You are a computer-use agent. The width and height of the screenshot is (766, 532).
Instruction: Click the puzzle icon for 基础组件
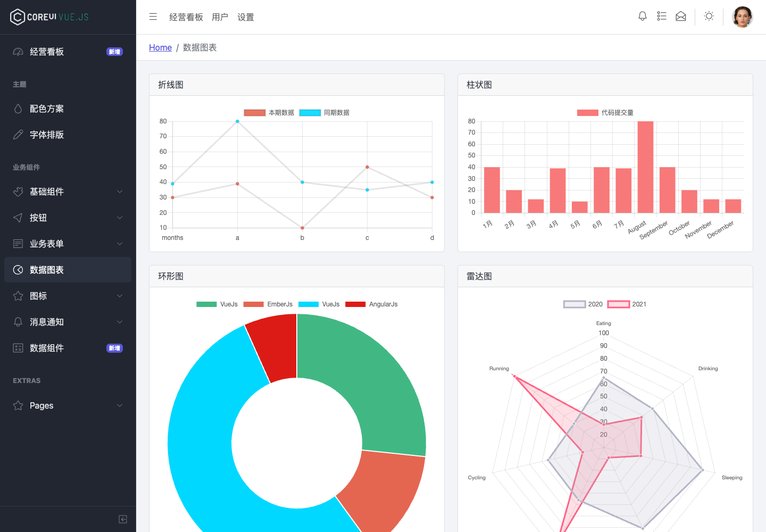coord(18,192)
